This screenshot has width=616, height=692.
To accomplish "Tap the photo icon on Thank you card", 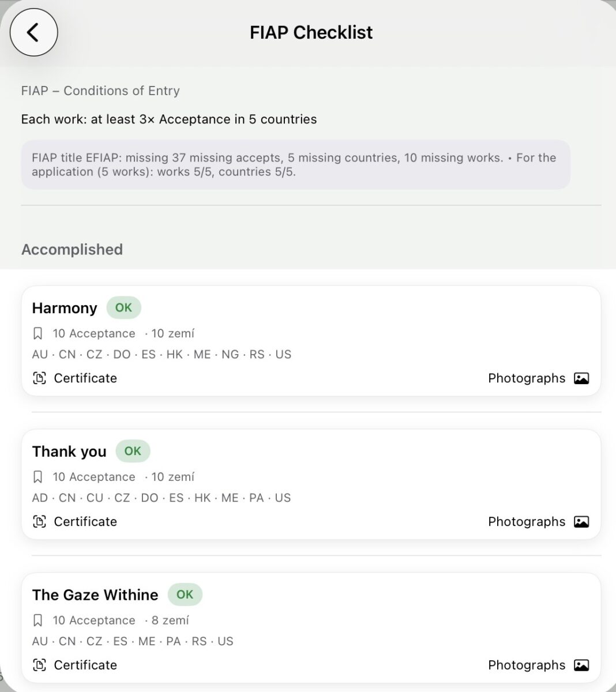I will point(581,522).
